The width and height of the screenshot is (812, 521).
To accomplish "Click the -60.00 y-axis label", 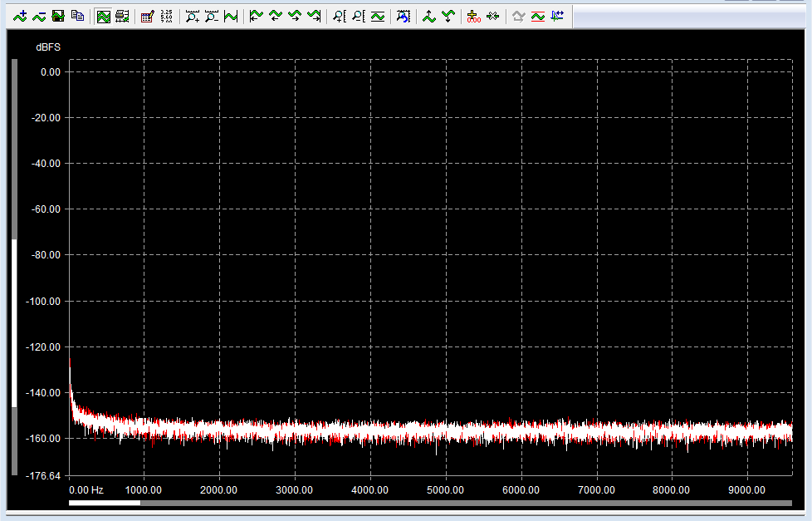I will 46,209.
